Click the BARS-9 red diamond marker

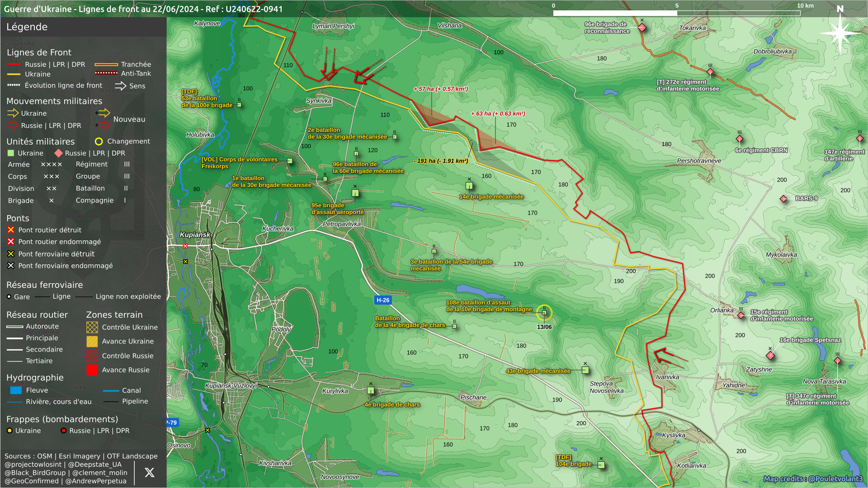point(783,199)
